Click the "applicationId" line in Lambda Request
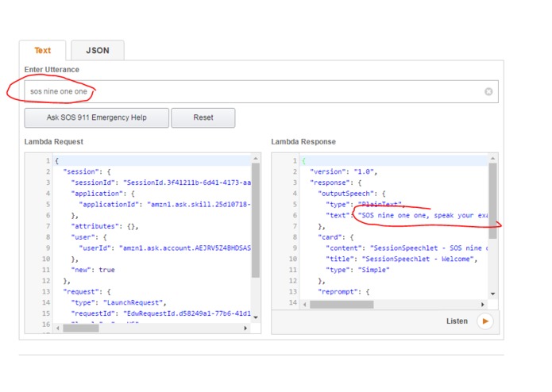 [164, 204]
